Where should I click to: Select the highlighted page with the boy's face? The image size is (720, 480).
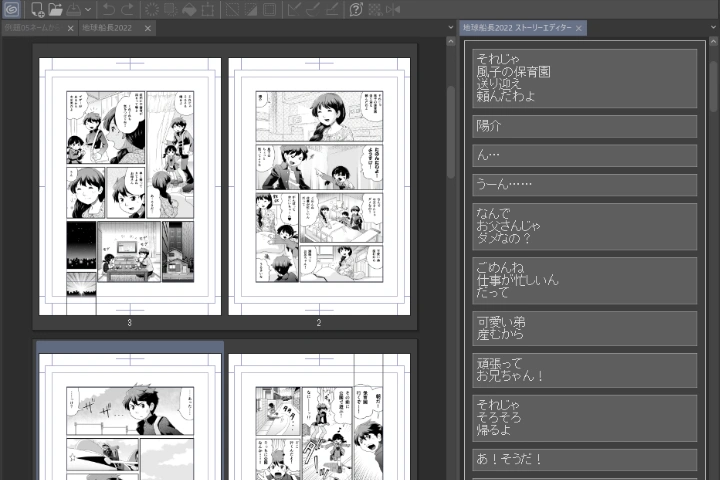pos(130,417)
